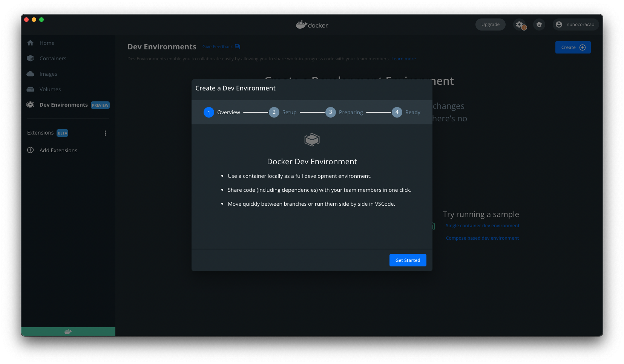This screenshot has width=624, height=364.
Task: Click the Docker Dev Environment box icon in dialog
Action: coord(312,140)
